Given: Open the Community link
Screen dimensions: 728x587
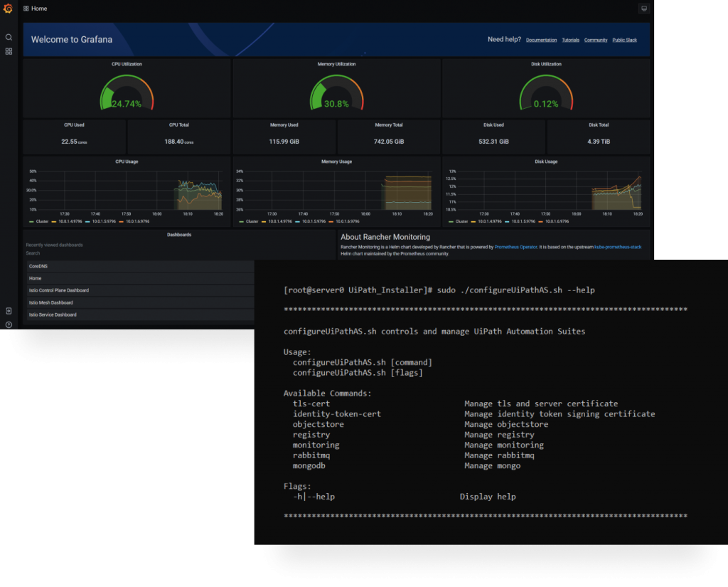Looking at the screenshot, I should [596, 40].
